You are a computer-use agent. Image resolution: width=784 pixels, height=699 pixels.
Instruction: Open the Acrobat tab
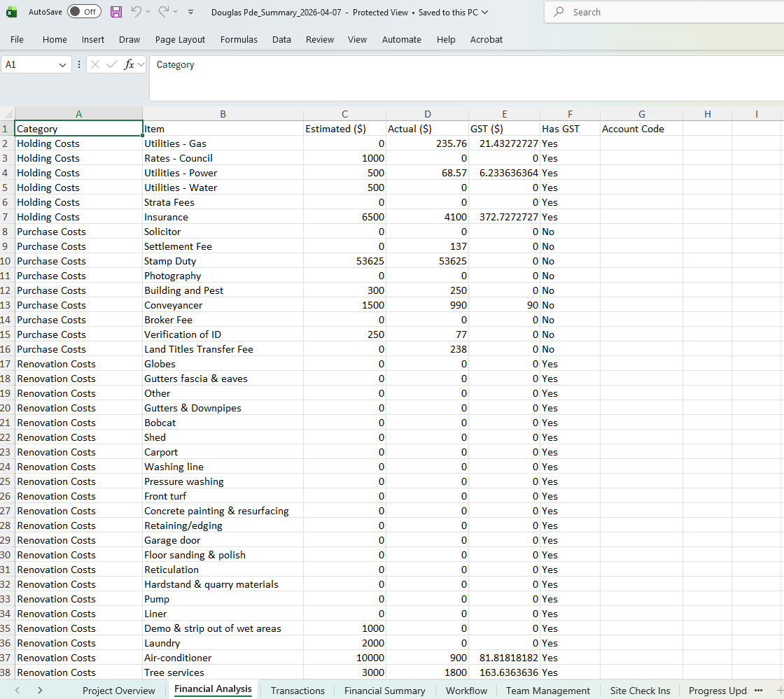[486, 39]
